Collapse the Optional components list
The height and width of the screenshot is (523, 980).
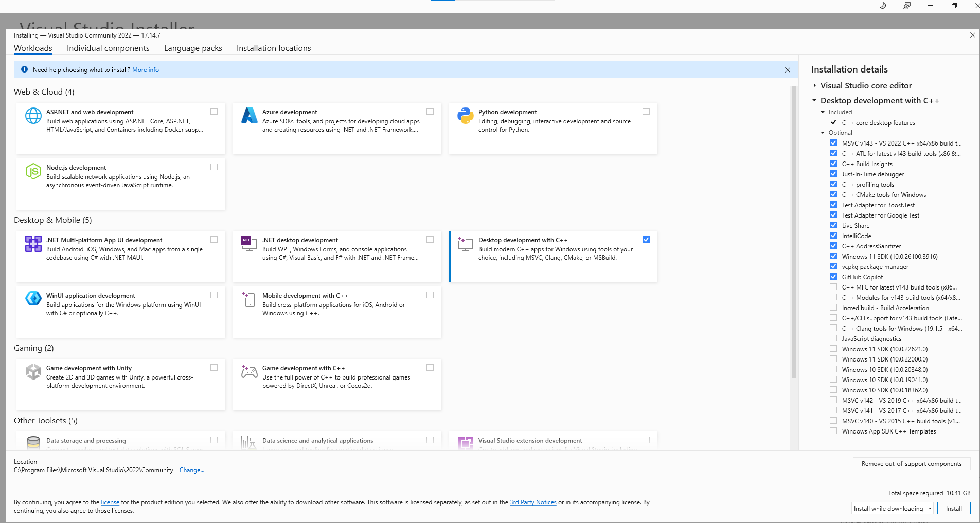823,133
